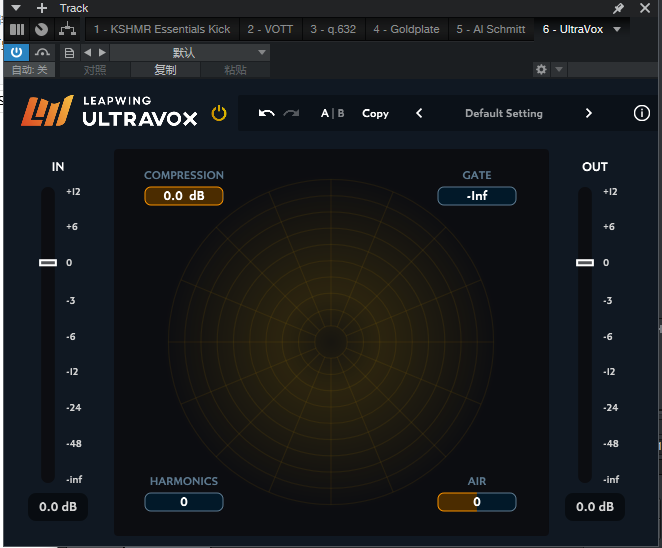This screenshot has width=662, height=548.
Task: Add a new insert with the plus icon
Action: tap(42, 8)
